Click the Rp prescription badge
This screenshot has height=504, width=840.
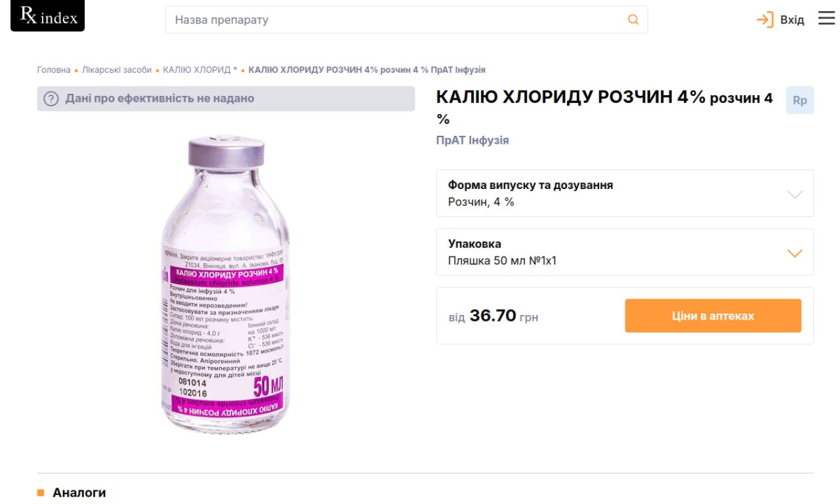tap(799, 100)
